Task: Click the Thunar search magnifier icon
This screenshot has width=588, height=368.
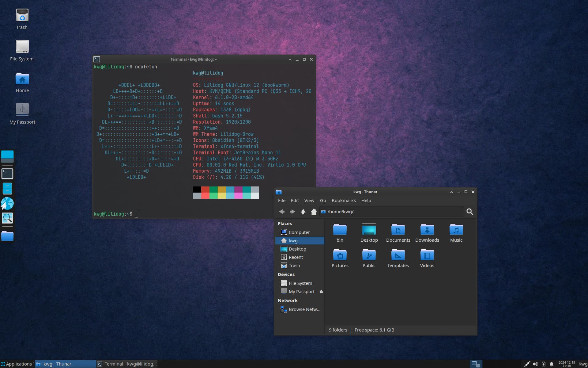Action: [x=469, y=212]
